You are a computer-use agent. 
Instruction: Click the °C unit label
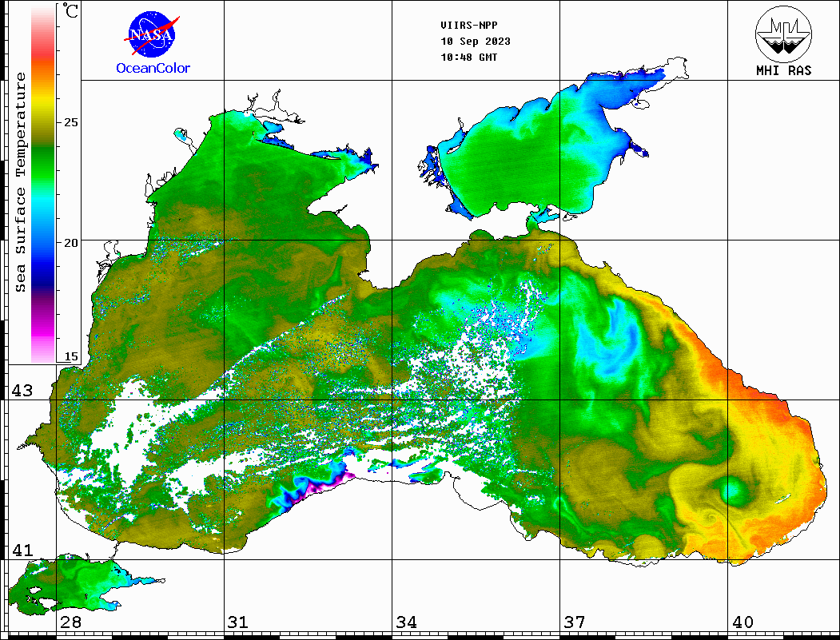coord(70,10)
